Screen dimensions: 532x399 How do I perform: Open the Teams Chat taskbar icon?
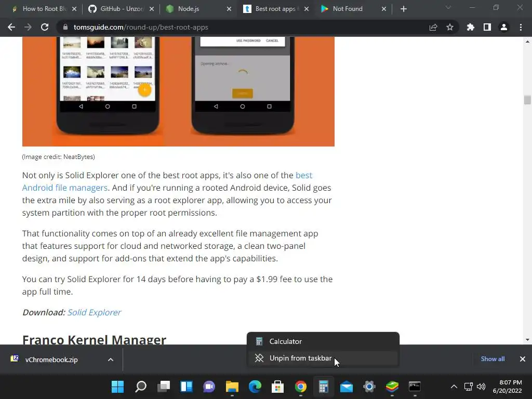pyautogui.click(x=209, y=387)
